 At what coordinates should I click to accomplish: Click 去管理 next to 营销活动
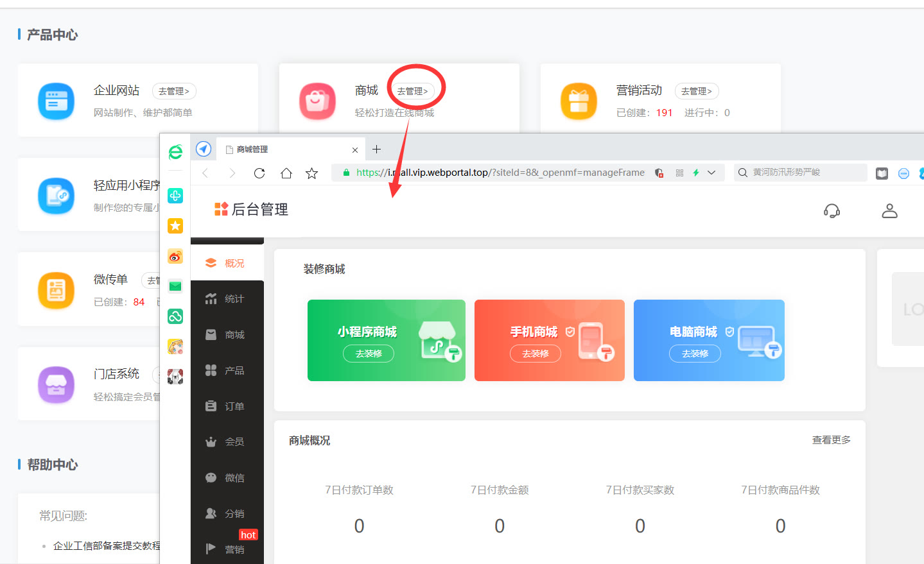tap(696, 91)
